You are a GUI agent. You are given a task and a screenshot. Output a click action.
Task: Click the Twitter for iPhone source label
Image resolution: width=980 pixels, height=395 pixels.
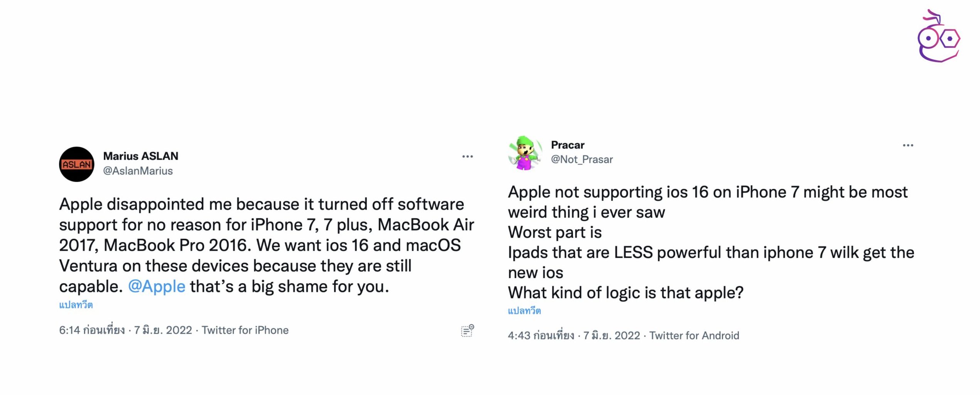click(x=245, y=330)
